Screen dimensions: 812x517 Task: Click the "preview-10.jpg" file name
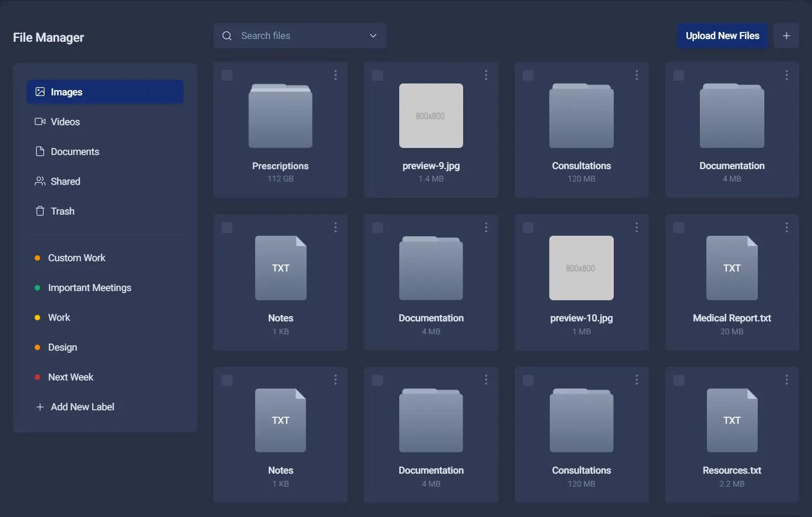tap(582, 318)
